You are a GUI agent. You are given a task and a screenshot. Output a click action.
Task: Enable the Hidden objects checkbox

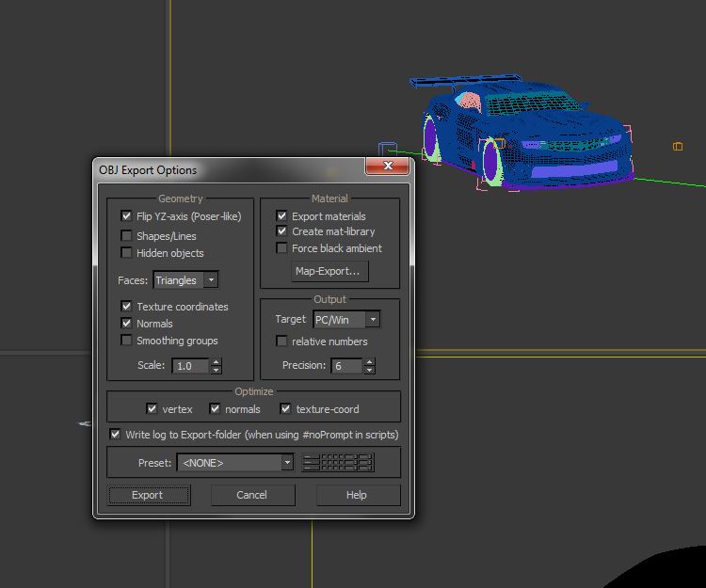tap(126, 253)
